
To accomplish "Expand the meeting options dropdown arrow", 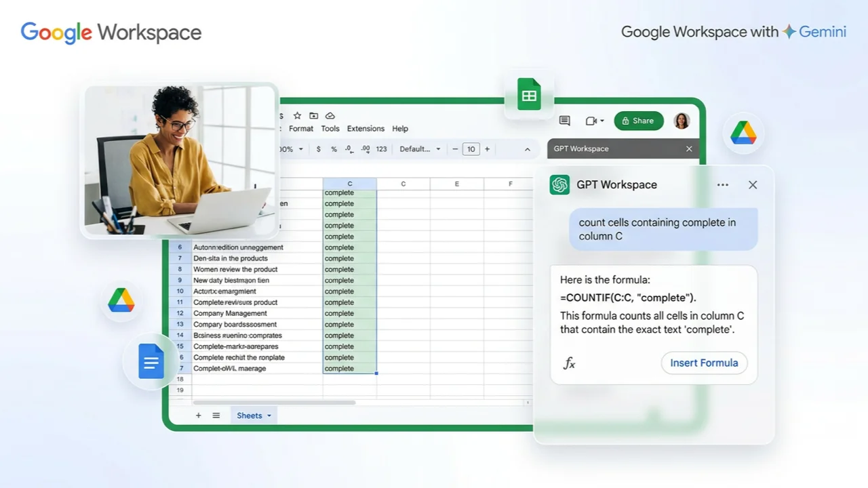I will pos(602,121).
